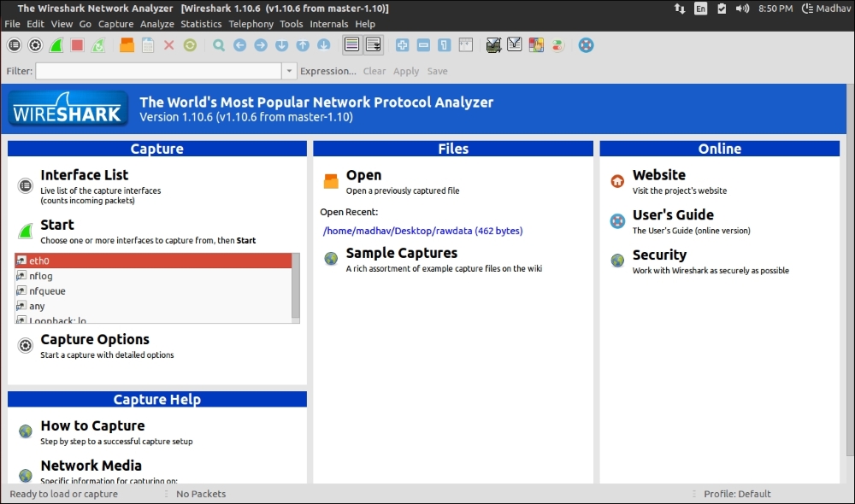Open the Interface List toolbar icon

[14, 44]
